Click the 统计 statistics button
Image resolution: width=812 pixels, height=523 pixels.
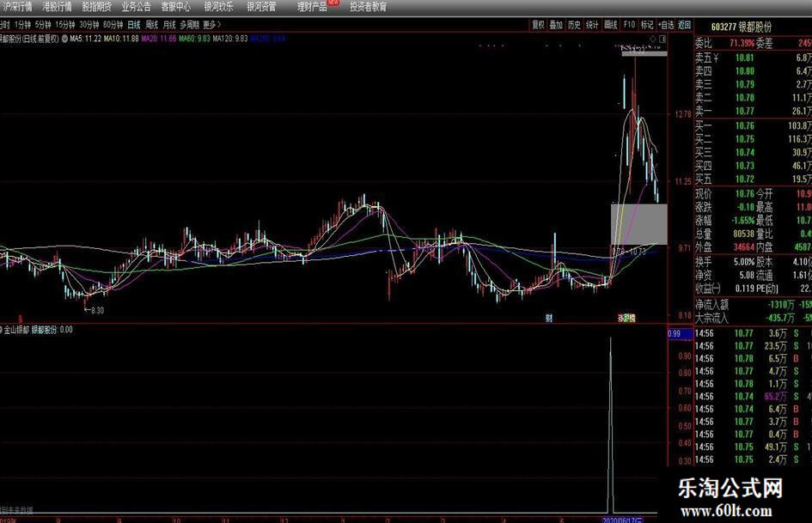click(x=592, y=24)
